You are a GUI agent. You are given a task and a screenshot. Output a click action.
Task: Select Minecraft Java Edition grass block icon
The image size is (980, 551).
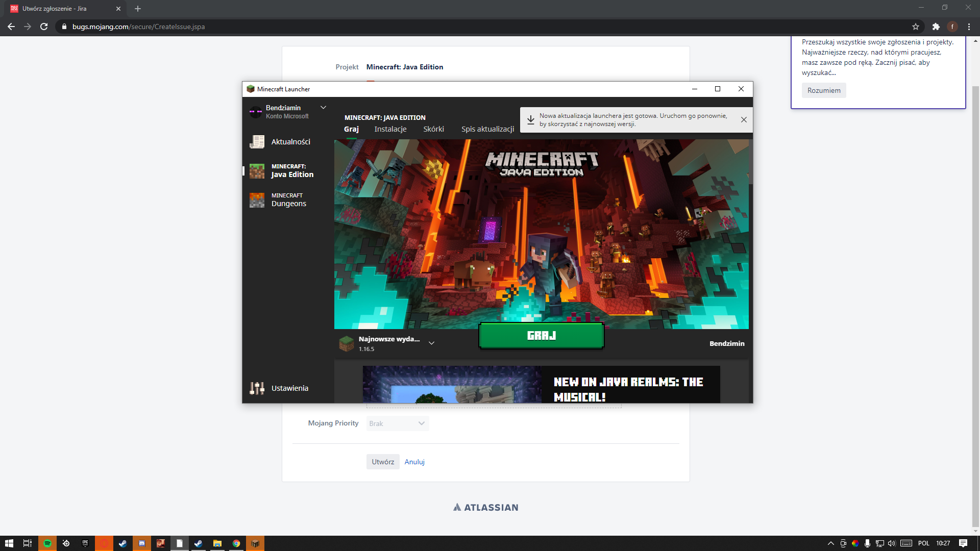(x=257, y=171)
